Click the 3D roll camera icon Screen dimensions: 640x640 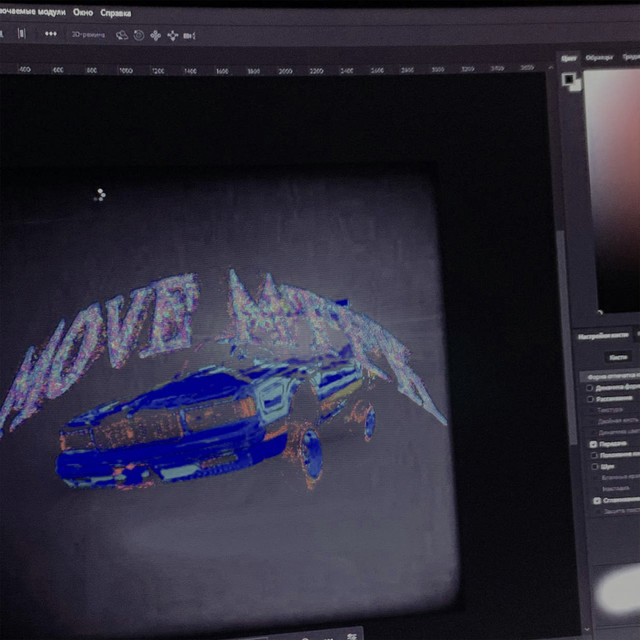[x=138, y=35]
